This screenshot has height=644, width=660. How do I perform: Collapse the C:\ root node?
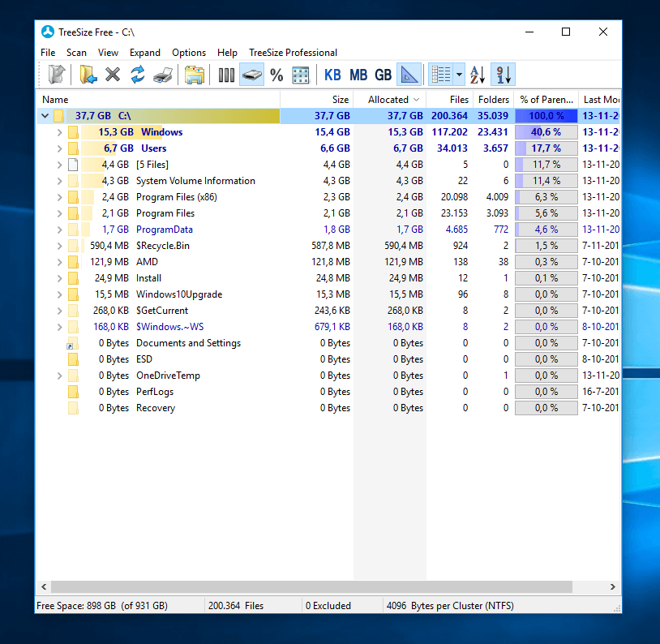click(x=45, y=115)
